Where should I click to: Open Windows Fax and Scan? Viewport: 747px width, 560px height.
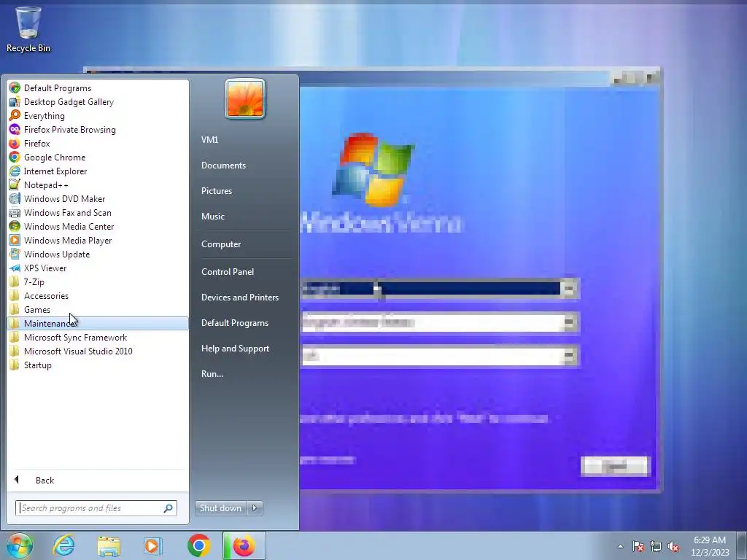click(98, 212)
